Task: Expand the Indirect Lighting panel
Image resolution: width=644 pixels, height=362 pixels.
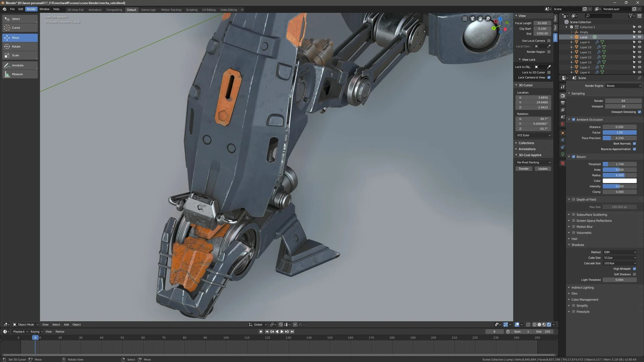Action: (x=582, y=287)
